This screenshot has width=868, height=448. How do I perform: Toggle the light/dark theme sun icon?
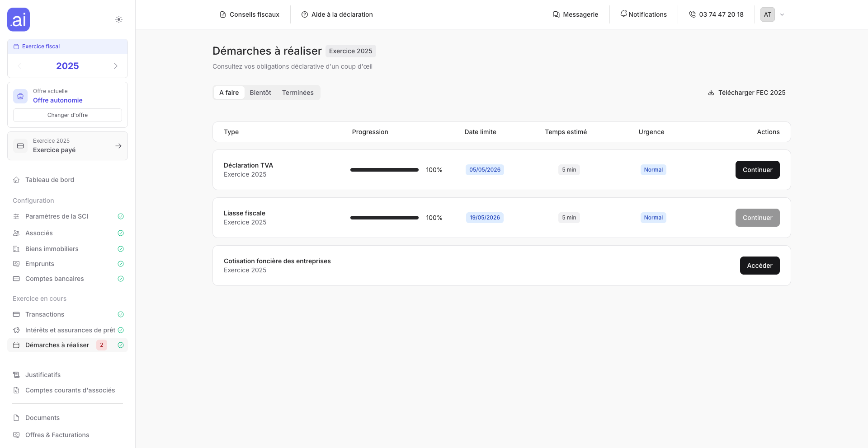tap(118, 19)
